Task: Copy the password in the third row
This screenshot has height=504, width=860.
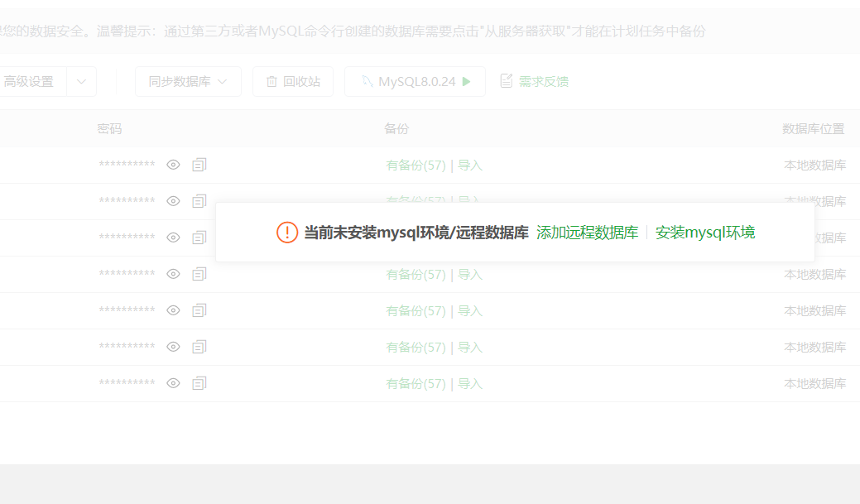Action: click(199, 238)
